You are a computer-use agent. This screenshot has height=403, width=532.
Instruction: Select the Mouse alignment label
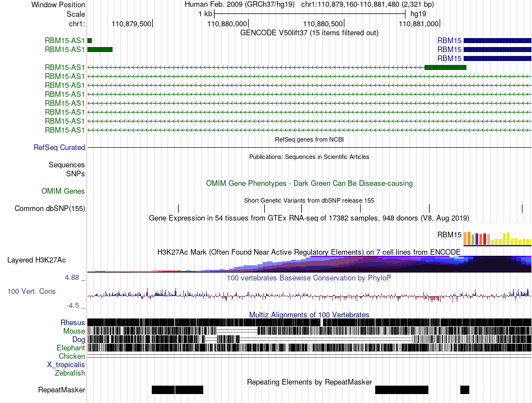(x=74, y=331)
